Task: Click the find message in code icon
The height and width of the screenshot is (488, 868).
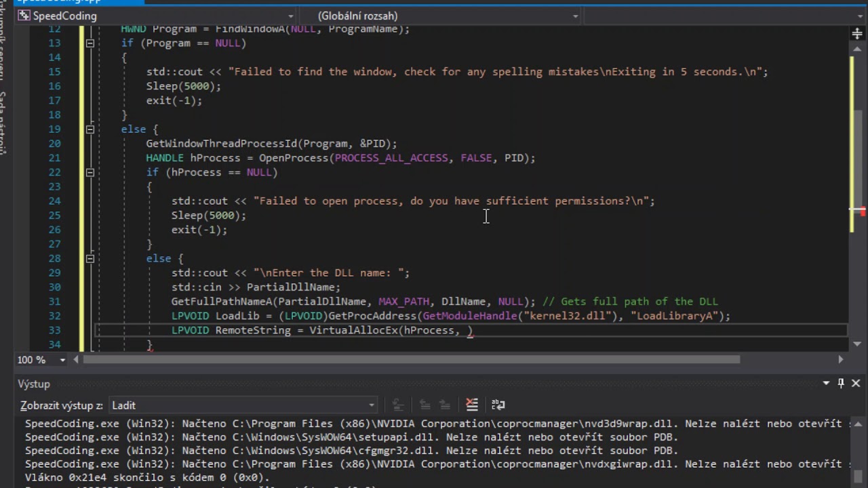Action: coord(398,405)
